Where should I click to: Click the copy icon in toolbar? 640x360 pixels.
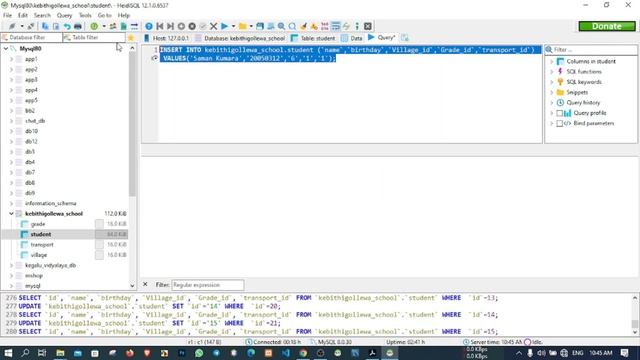click(x=45, y=26)
